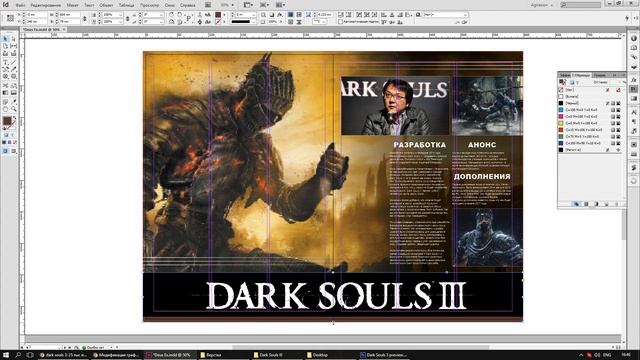The height and width of the screenshot is (360, 640).
Task: Open Dark Souls 3 preview Word taskbar item
Action: point(383,355)
